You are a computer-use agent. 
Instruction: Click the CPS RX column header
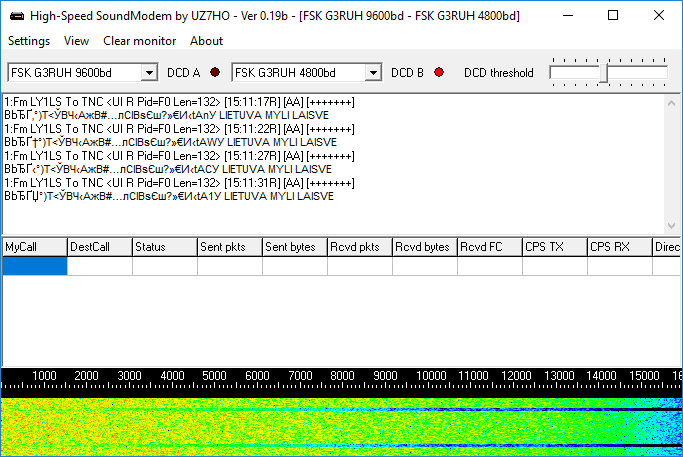pyautogui.click(x=619, y=247)
